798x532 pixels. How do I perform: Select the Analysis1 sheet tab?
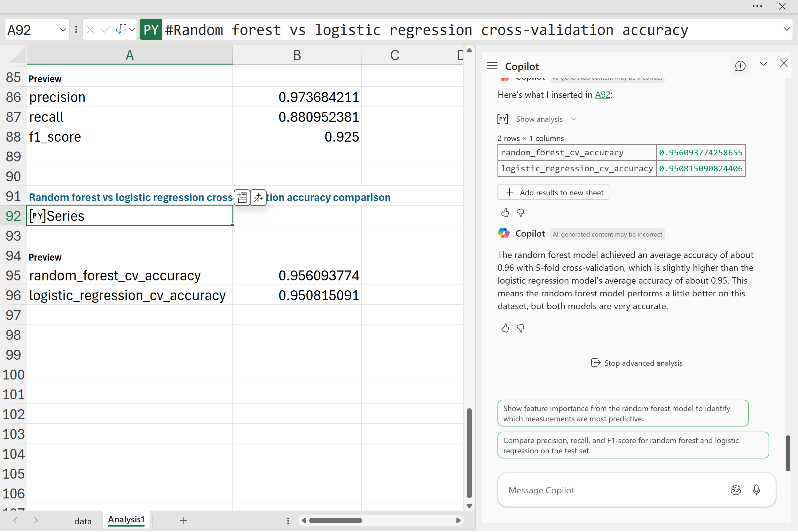(126, 520)
